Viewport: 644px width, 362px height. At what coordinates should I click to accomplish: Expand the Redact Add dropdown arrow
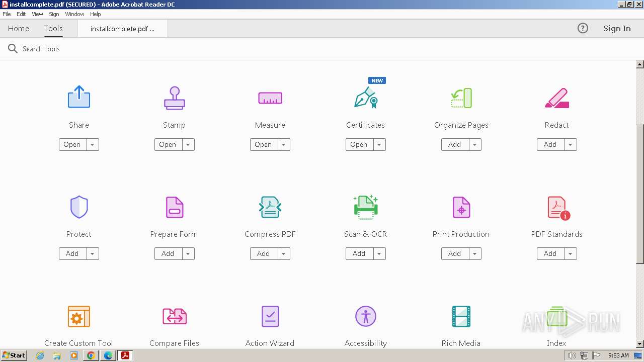pyautogui.click(x=571, y=145)
